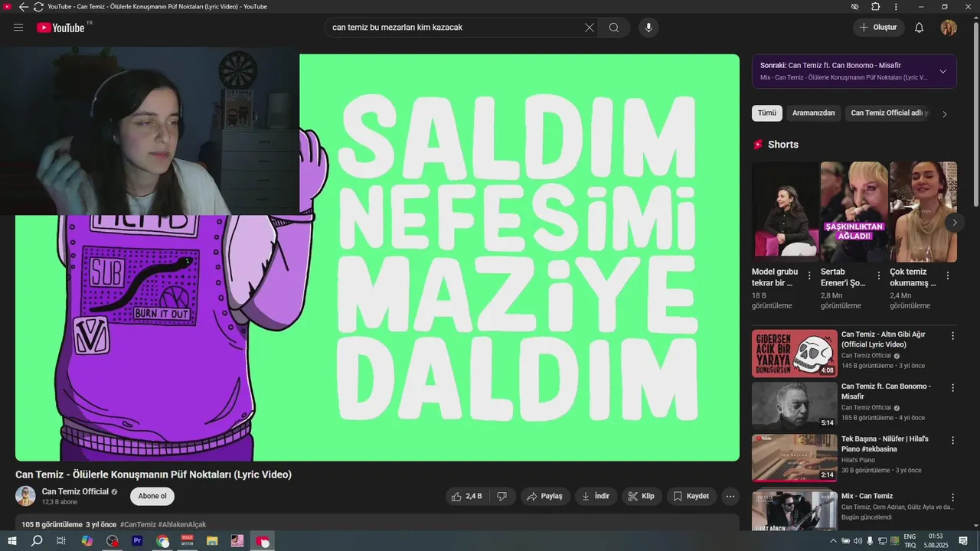The image size is (980, 551).
Task: Open Chrome from the taskbar
Action: pyautogui.click(x=162, y=541)
